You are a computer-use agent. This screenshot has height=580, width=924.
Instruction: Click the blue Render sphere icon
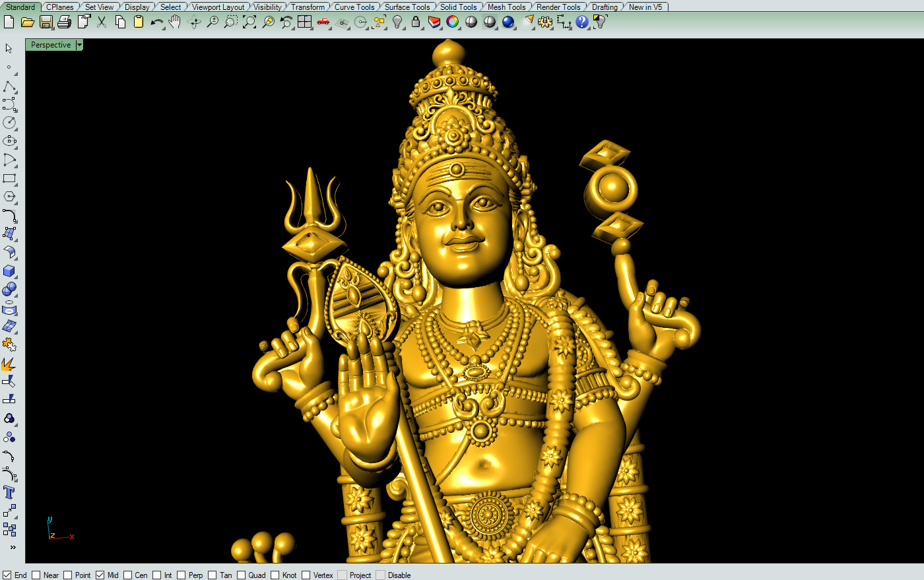click(x=508, y=22)
